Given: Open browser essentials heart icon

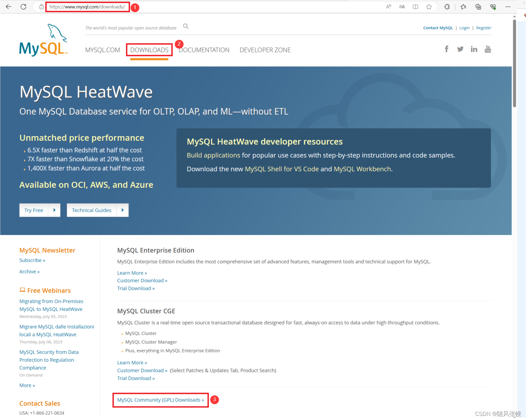Looking at the screenshot, I should click(493, 7).
